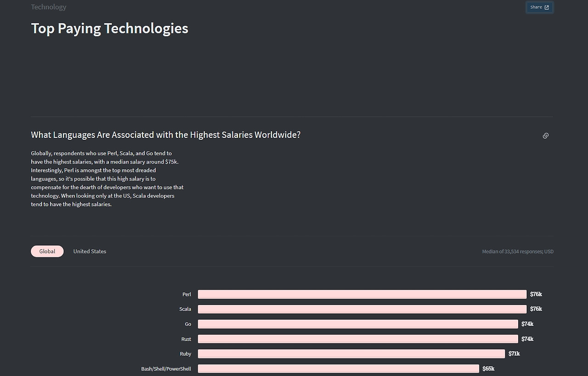588x376 pixels.
Task: Click the Rust salary bar
Action: (x=358, y=339)
